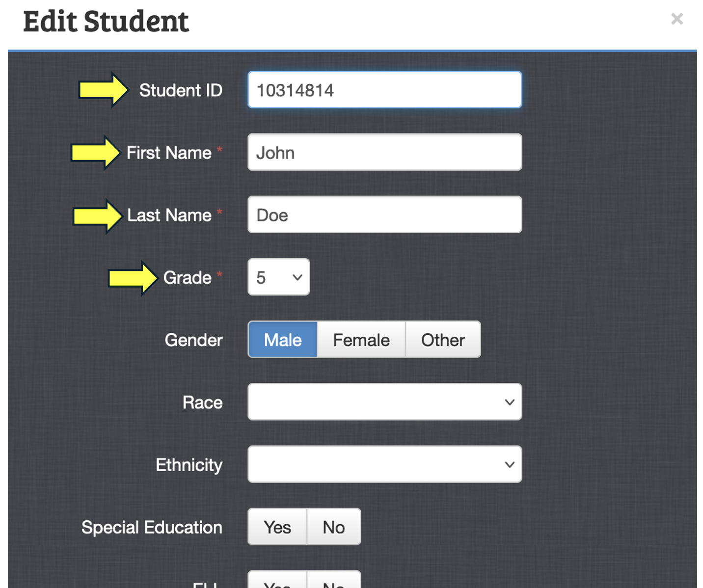This screenshot has height=588, width=703.
Task: Choose No for Special Education
Action: pos(334,527)
